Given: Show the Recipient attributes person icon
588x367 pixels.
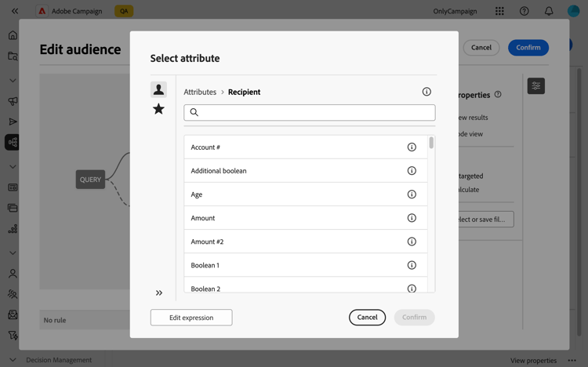Looking at the screenshot, I should click(158, 89).
